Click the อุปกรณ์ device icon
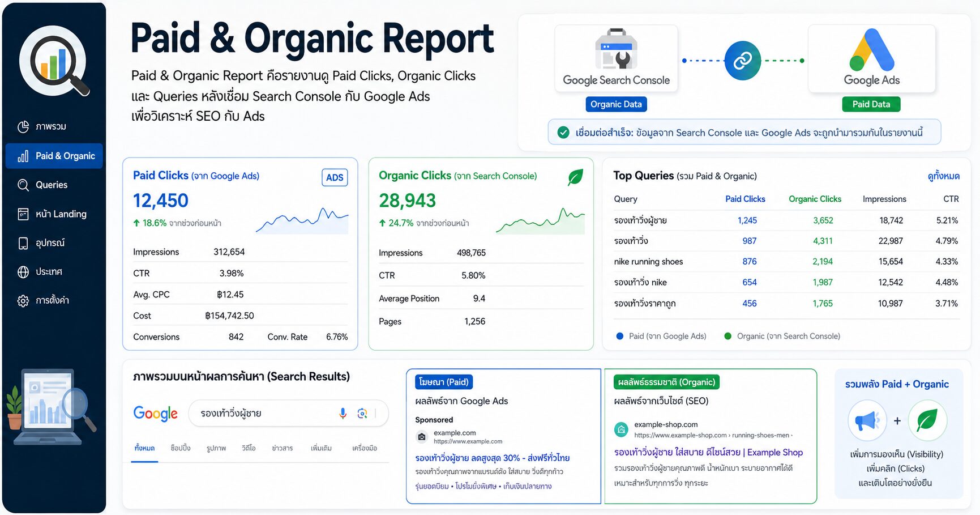 click(x=23, y=243)
